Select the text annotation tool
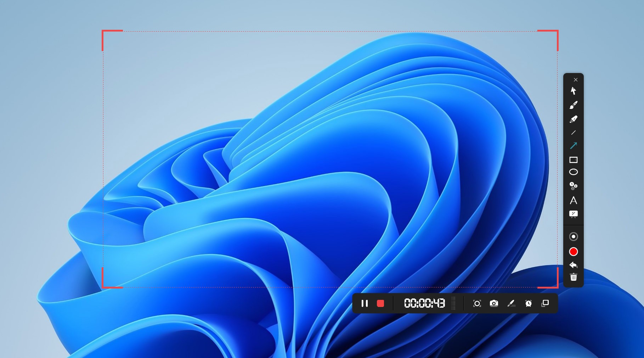644x358 pixels. tap(574, 200)
